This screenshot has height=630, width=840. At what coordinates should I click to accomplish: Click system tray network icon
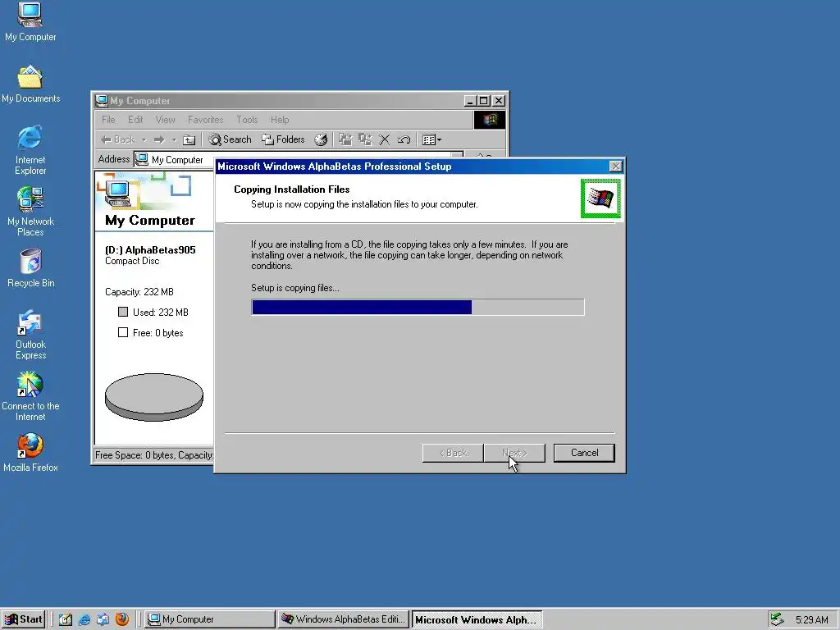pos(777,619)
